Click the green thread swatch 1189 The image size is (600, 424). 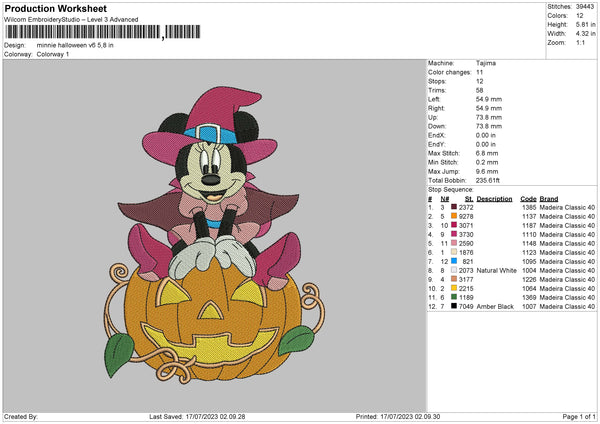pos(454,297)
